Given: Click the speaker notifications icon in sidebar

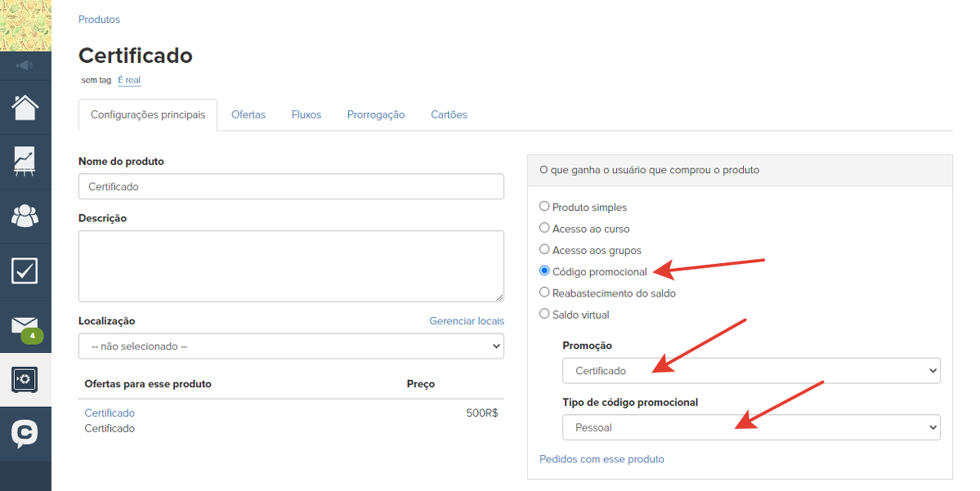Looking at the screenshot, I should click(x=25, y=65).
